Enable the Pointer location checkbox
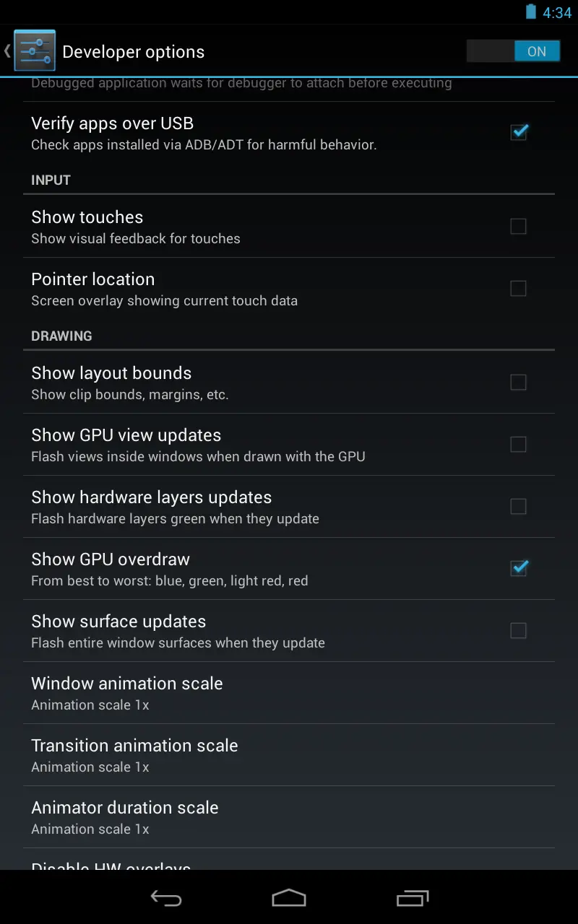Screen dimensions: 578x924 point(518,288)
